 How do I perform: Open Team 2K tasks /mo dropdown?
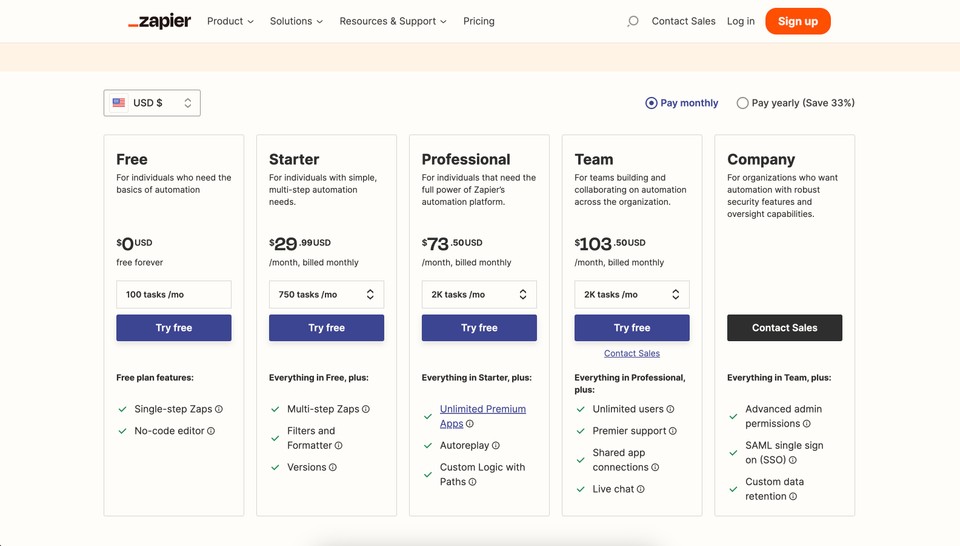coord(632,294)
